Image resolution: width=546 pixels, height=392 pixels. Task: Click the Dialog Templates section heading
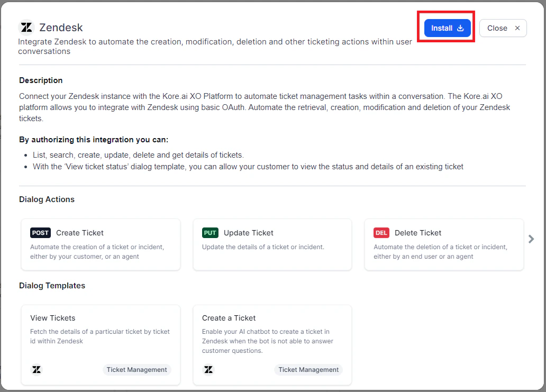tap(52, 285)
